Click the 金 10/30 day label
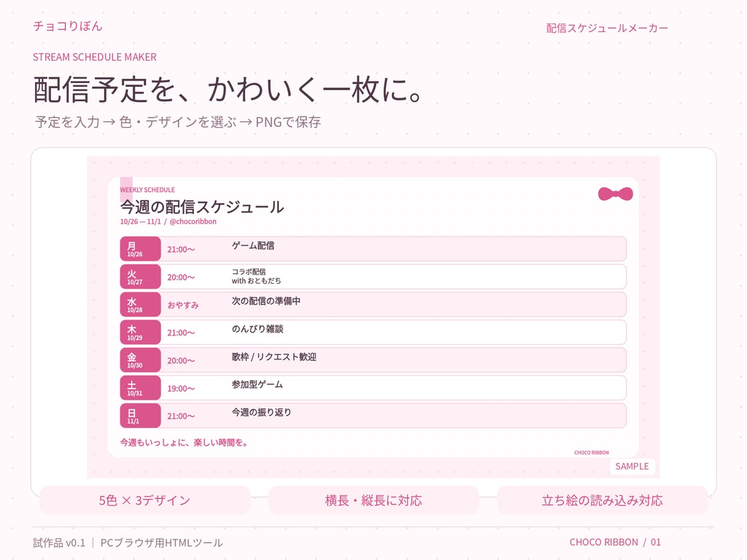Screen dimensions: 747x560 click(140, 360)
